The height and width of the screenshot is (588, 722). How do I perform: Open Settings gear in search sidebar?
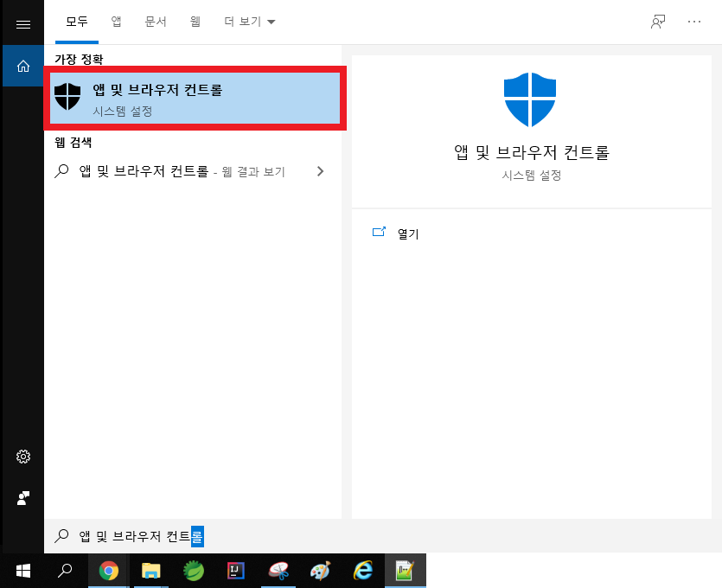(23, 457)
